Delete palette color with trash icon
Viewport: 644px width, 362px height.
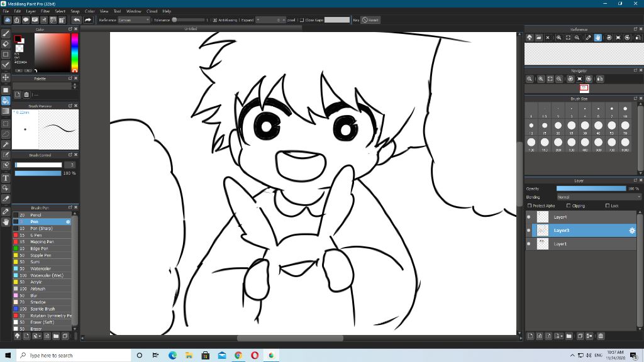coord(26,94)
